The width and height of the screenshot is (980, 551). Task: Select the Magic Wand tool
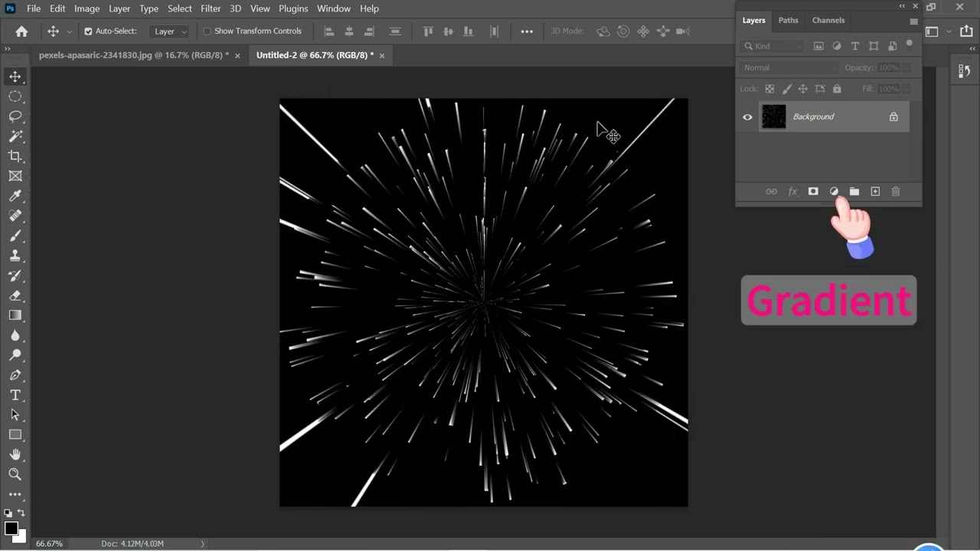click(x=15, y=136)
